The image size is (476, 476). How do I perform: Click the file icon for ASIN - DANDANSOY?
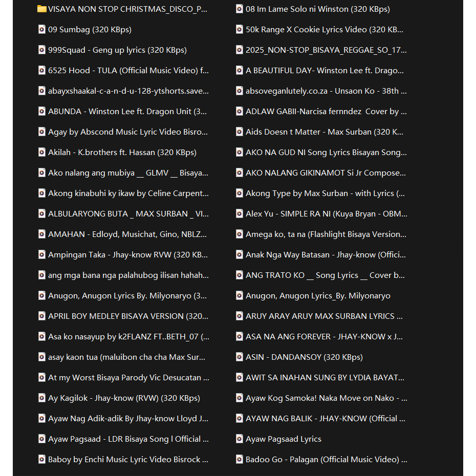coord(240,357)
